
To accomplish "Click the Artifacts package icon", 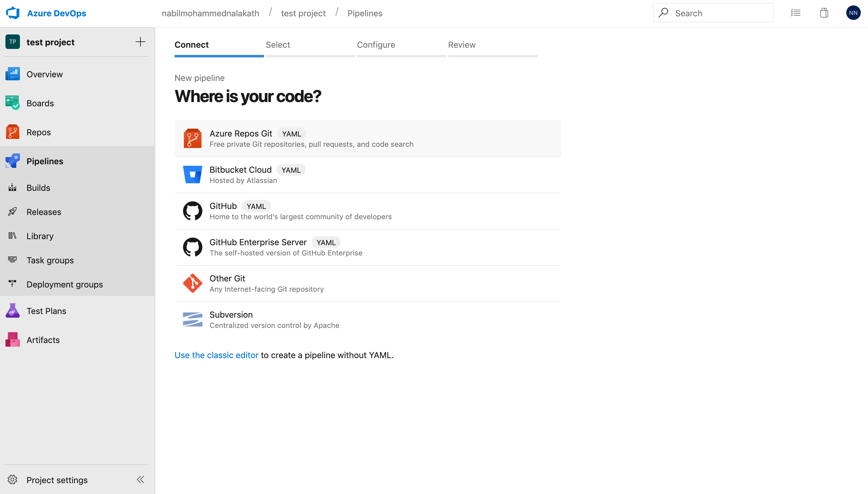I will [x=13, y=339].
